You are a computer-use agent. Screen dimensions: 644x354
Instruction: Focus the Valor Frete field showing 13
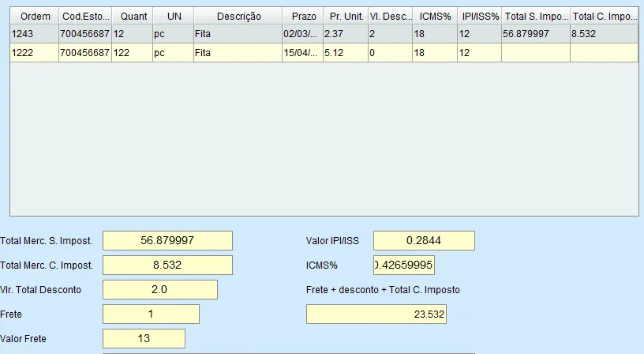tap(144, 339)
